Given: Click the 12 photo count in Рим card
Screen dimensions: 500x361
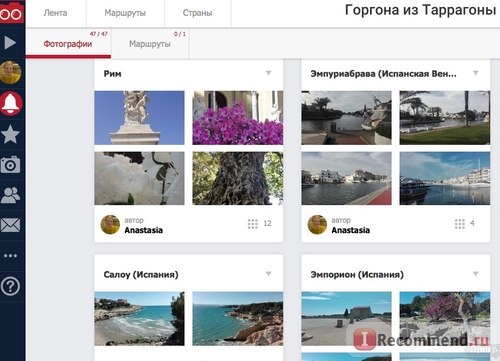Looking at the screenshot, I should (267, 223).
